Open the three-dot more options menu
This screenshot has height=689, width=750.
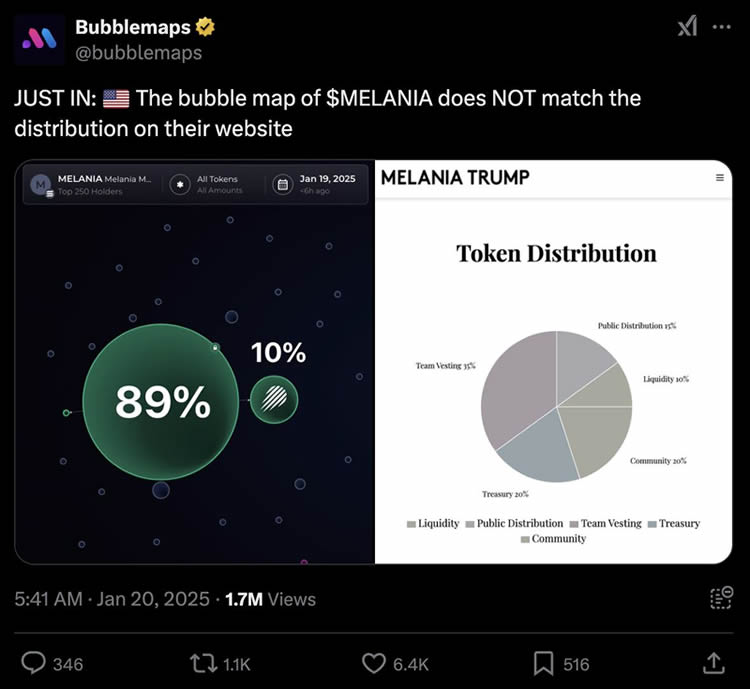721,27
